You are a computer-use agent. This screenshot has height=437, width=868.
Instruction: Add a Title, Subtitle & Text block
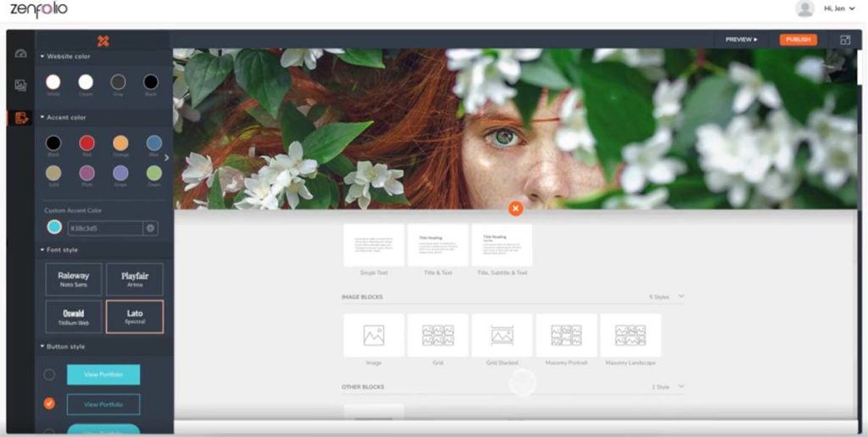[502, 245]
